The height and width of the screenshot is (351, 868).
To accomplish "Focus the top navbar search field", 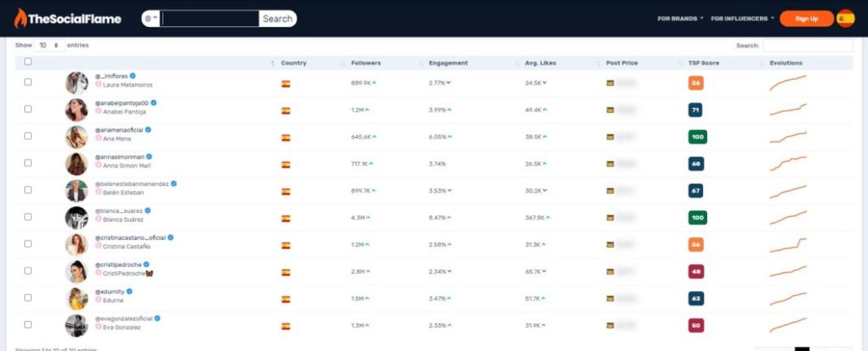I will [210, 18].
